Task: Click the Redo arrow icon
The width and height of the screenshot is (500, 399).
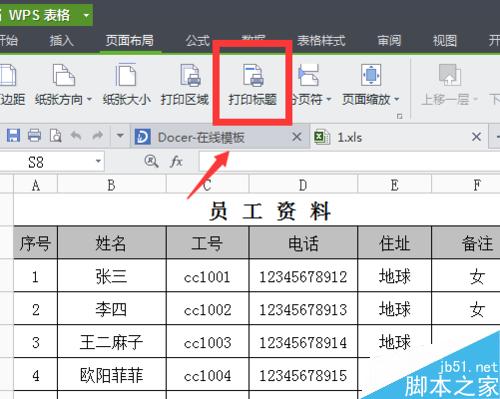Action: tap(97, 136)
